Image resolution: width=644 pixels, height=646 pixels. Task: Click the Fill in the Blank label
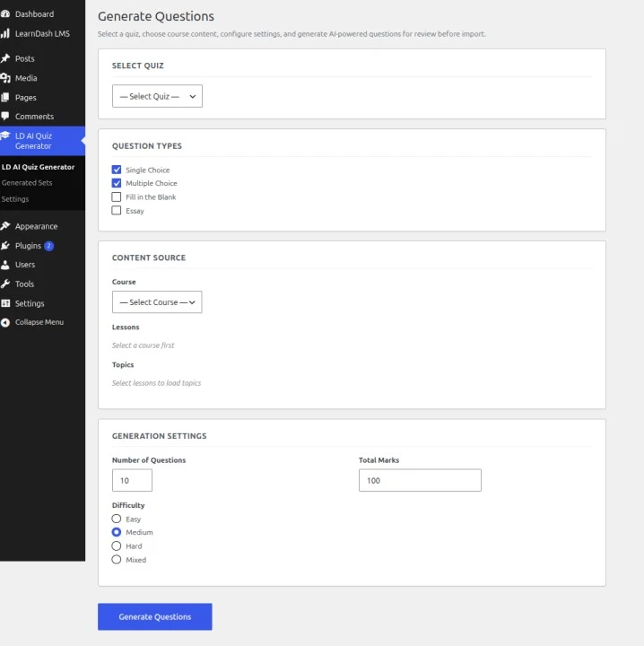(x=151, y=196)
